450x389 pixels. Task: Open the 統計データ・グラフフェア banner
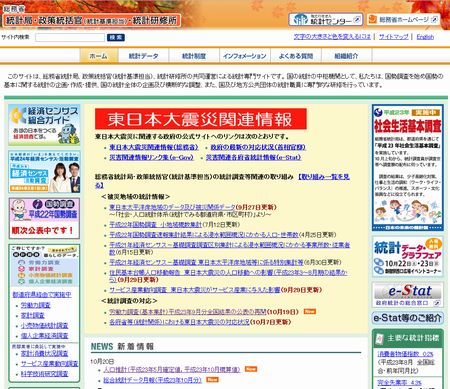tap(408, 257)
